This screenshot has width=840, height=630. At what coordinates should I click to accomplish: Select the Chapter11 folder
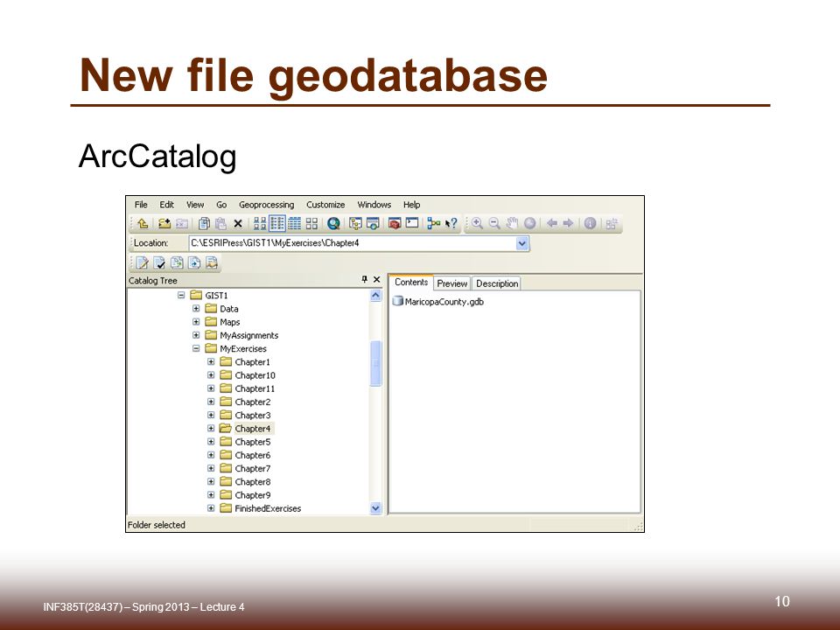(x=255, y=388)
